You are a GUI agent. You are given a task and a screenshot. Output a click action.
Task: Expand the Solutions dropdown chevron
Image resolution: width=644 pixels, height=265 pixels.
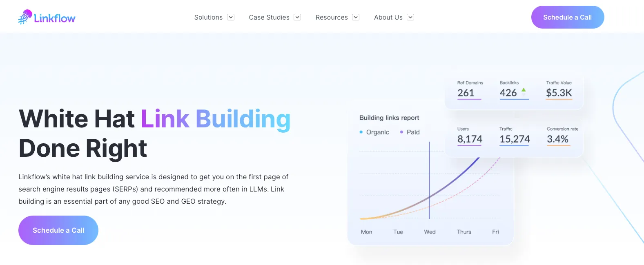point(231,17)
